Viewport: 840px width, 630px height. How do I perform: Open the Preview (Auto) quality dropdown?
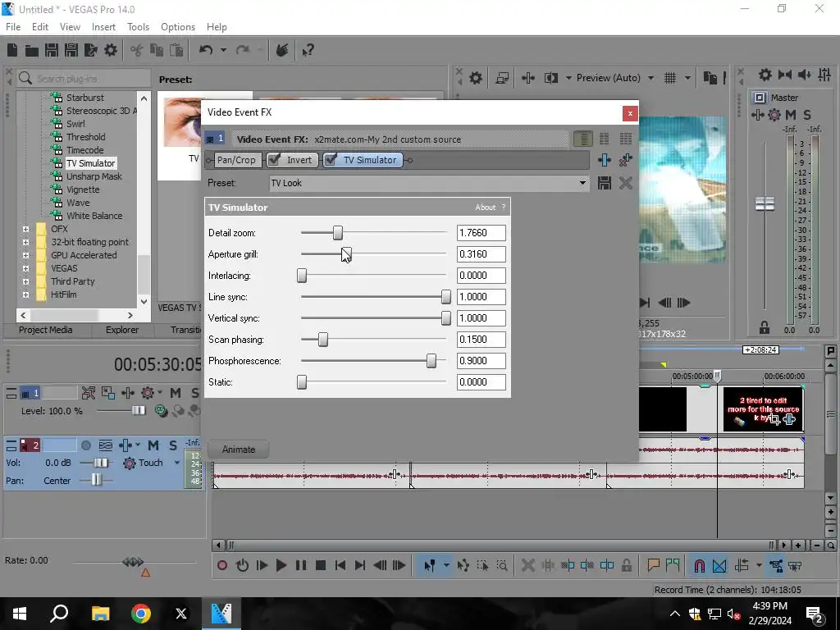pos(651,78)
